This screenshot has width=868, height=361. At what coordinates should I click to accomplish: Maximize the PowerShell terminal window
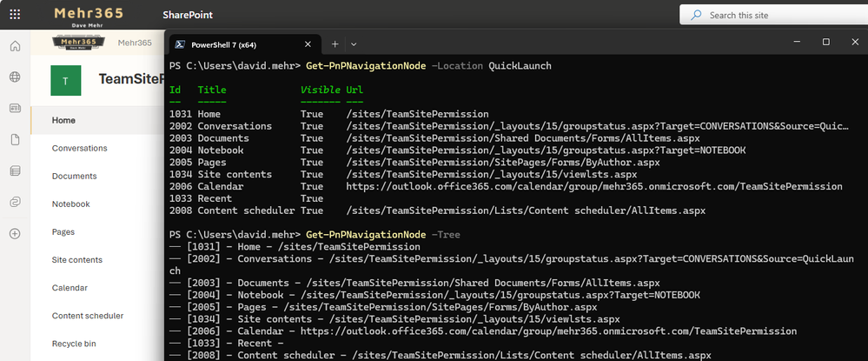[826, 42]
